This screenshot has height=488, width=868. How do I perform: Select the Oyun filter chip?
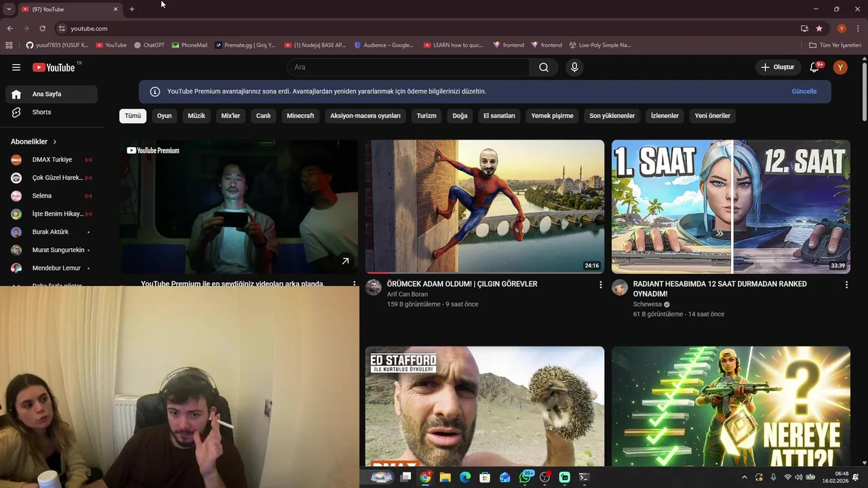click(x=164, y=116)
